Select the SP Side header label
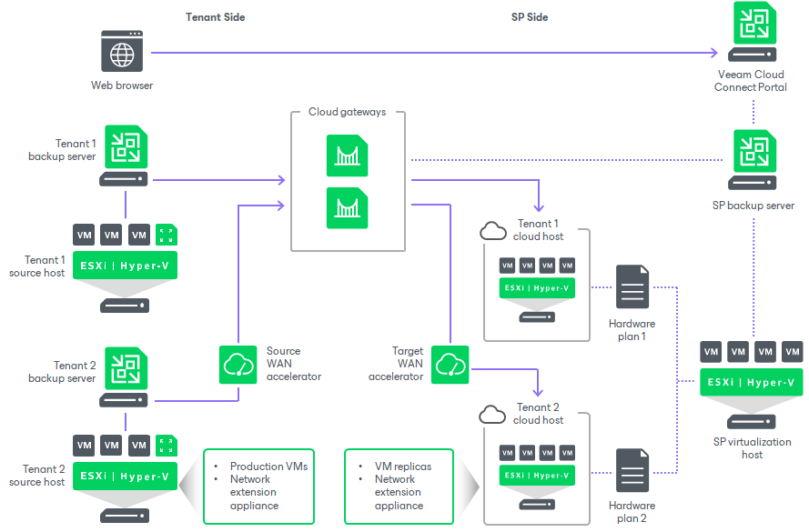This screenshot has width=809, height=532. point(529,16)
